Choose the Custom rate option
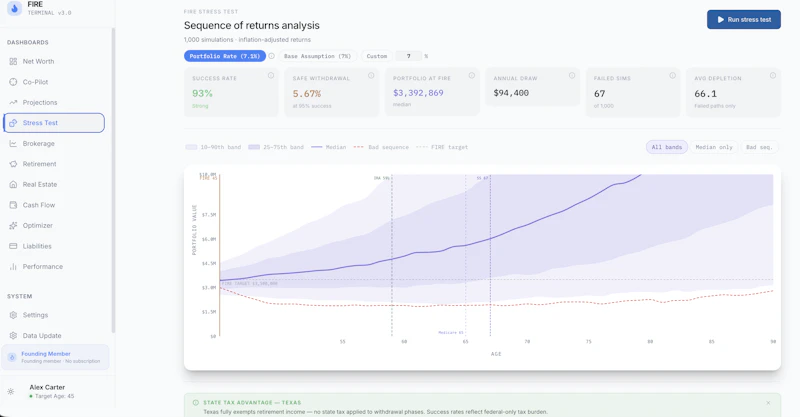 [x=377, y=56]
